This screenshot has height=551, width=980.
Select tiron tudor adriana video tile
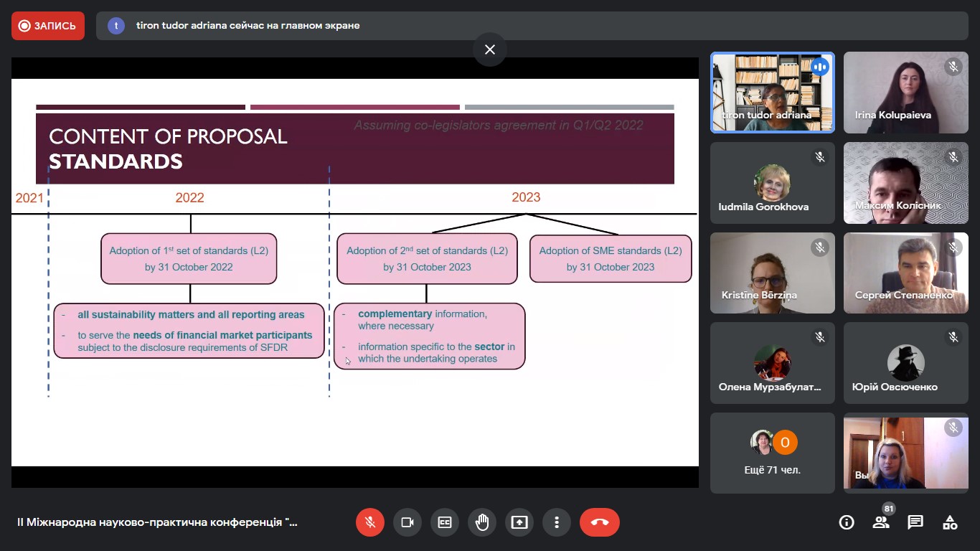click(773, 93)
